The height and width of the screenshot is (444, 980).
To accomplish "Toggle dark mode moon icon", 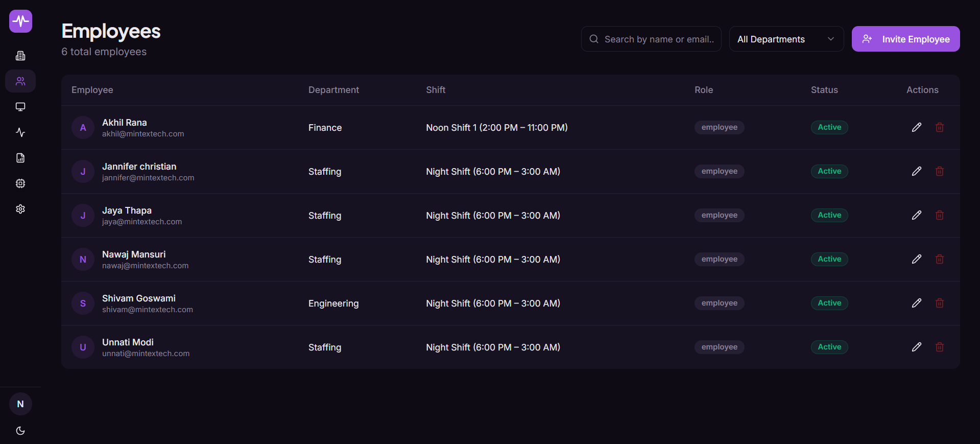I will (x=20, y=431).
